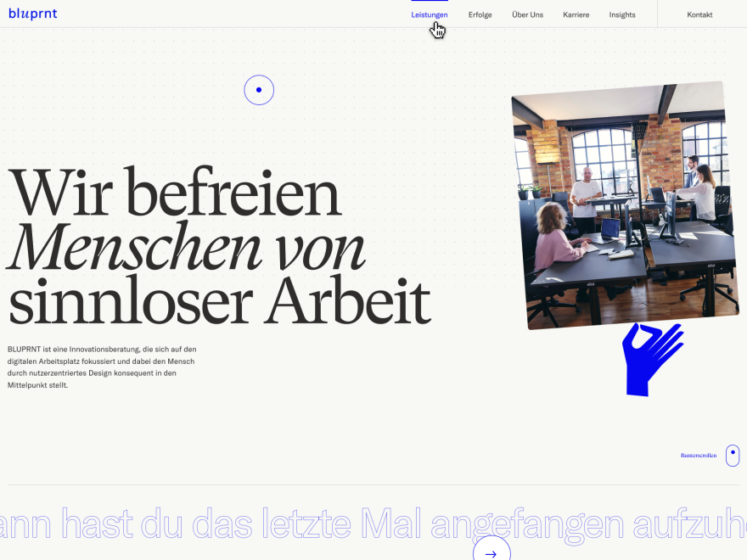Open the Erfolge menu item
Viewport: 747px width, 560px height.
[x=480, y=14]
